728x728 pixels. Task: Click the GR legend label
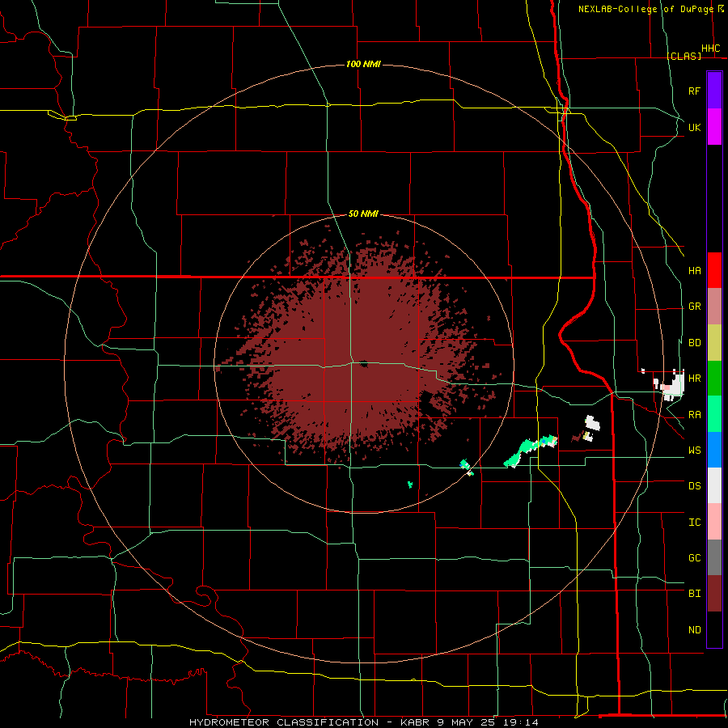point(694,307)
